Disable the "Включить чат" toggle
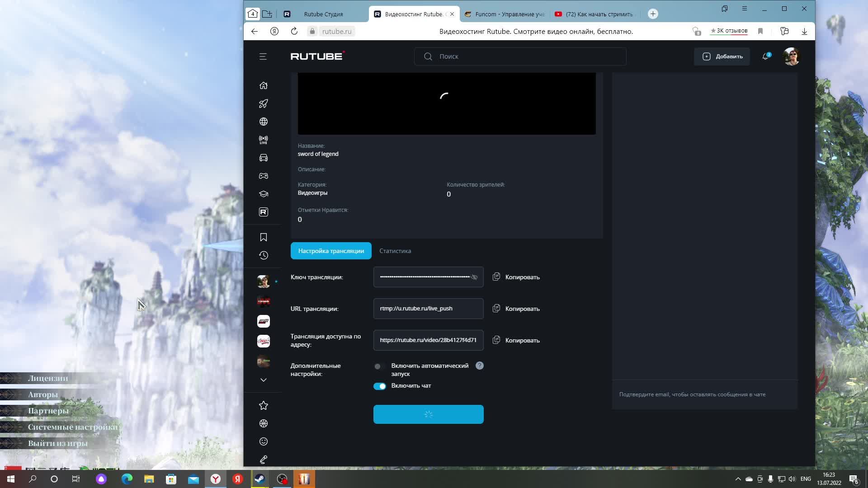This screenshot has height=488, width=868. 380,386
